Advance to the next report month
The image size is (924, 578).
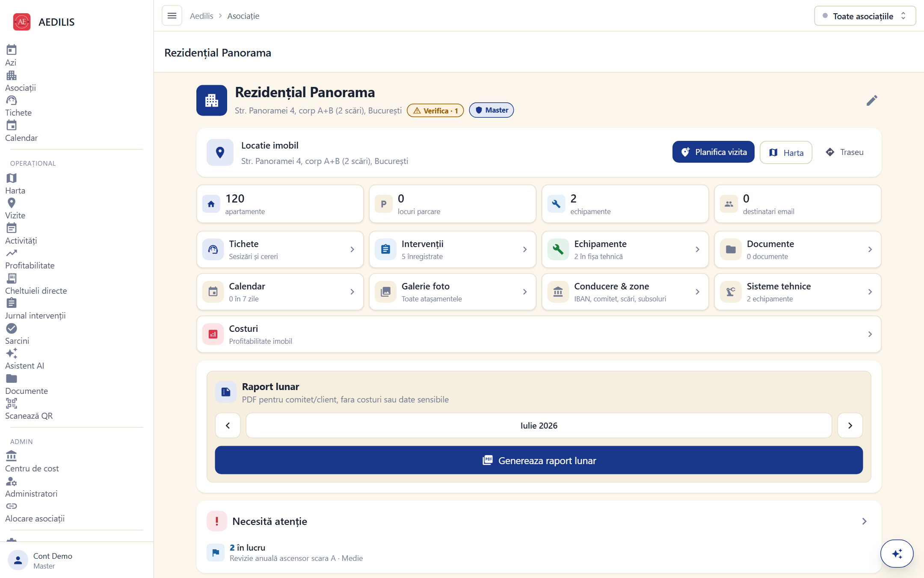tap(850, 425)
